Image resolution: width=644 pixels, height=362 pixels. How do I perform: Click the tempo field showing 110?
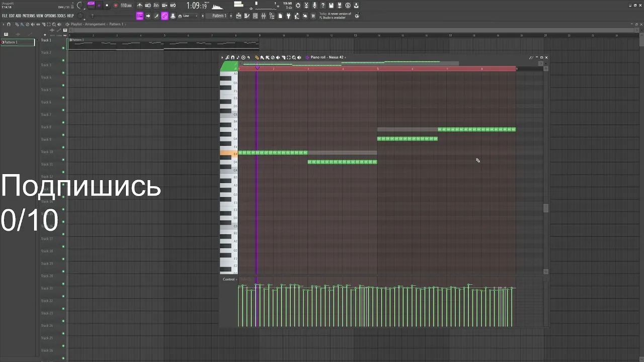click(x=126, y=6)
